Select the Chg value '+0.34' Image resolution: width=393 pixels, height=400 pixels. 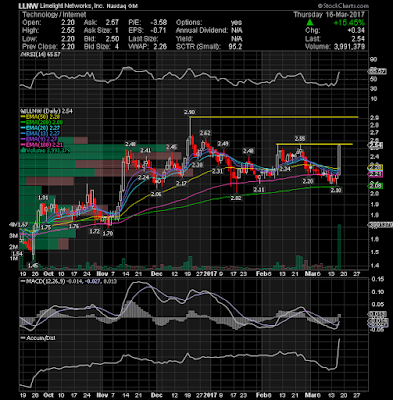click(x=356, y=31)
